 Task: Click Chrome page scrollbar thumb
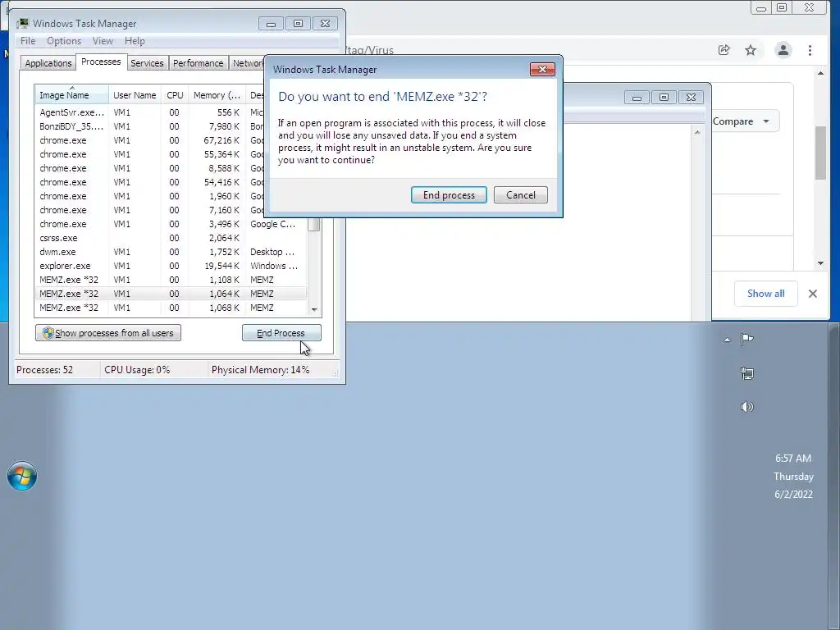(820, 153)
